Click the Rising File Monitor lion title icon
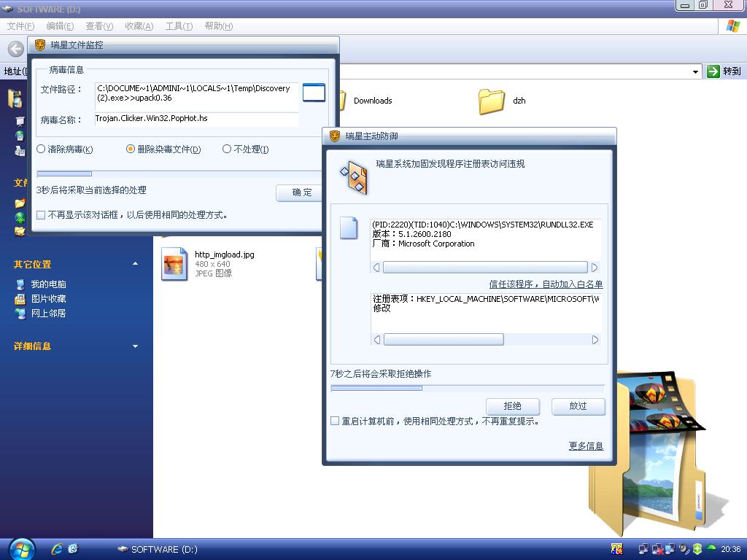This screenshot has height=560, width=747. (x=41, y=45)
